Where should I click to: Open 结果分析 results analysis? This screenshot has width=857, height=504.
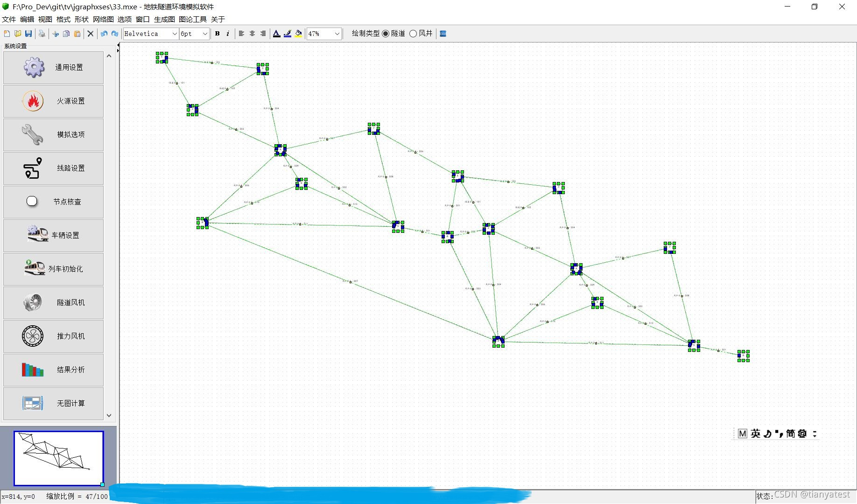(53, 370)
